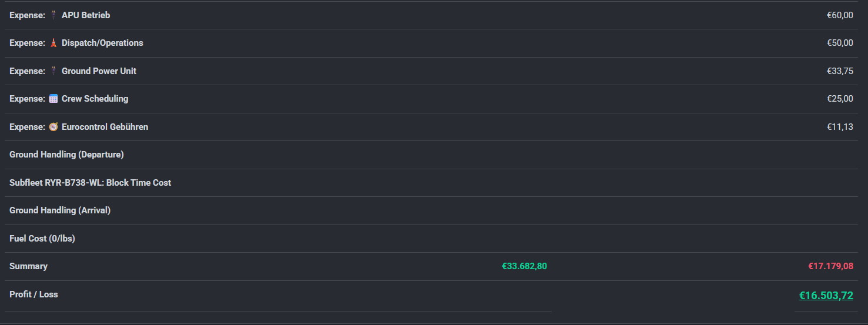Viewport: 868px width, 325px height.
Task: Click the plug icon beside APU Betrieb
Action: (53, 15)
